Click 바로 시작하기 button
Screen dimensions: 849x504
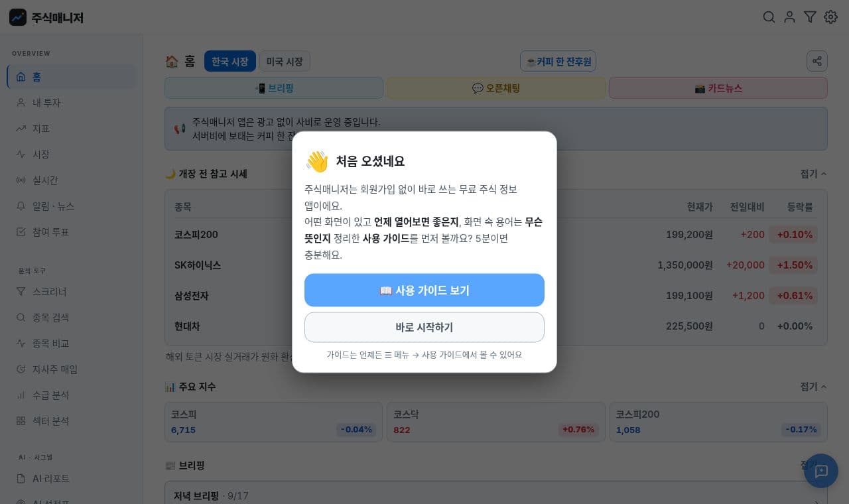click(x=424, y=328)
